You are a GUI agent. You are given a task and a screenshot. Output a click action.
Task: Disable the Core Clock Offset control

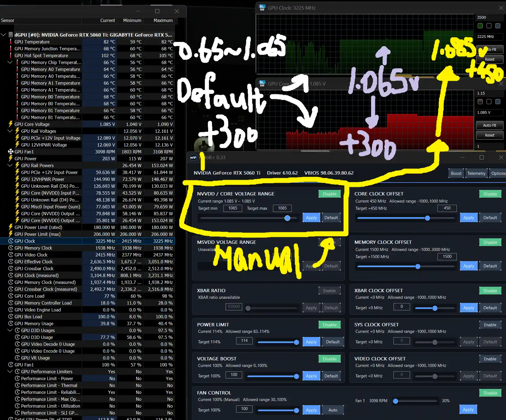tap(490, 194)
